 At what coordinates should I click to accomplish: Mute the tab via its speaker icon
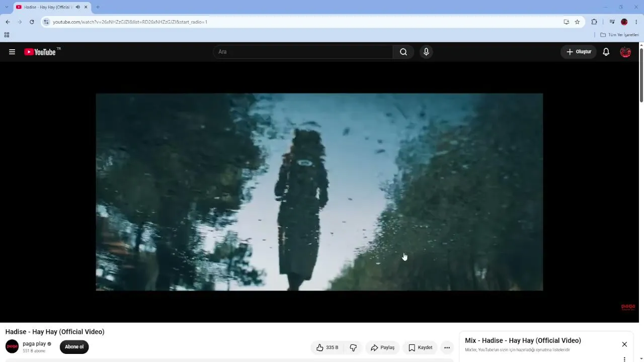pyautogui.click(x=77, y=7)
